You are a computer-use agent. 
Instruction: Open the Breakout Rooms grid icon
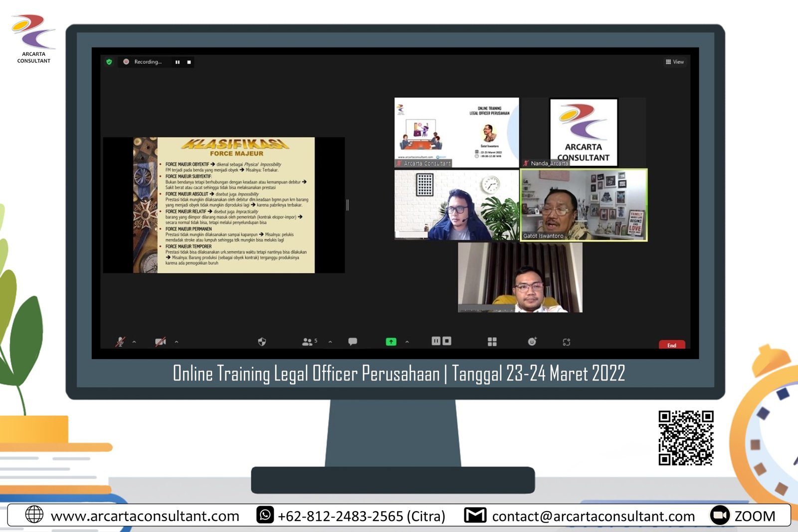492,342
